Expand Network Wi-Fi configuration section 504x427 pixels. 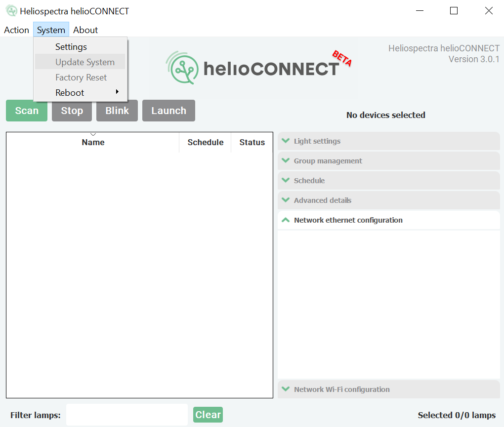(388, 389)
